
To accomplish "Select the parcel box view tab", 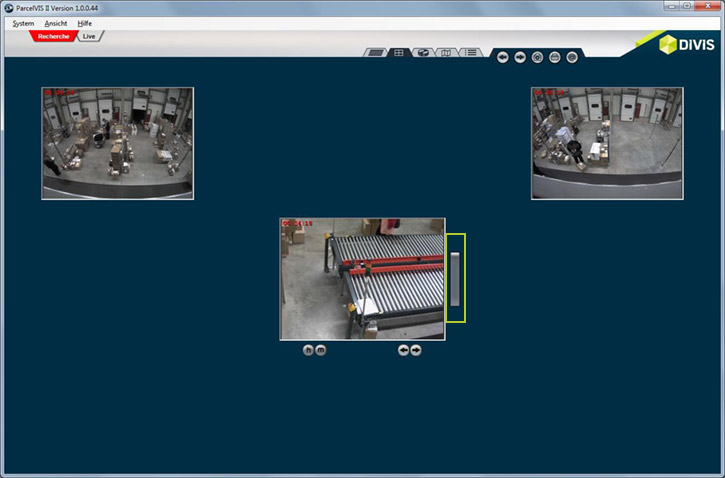I will [x=423, y=53].
